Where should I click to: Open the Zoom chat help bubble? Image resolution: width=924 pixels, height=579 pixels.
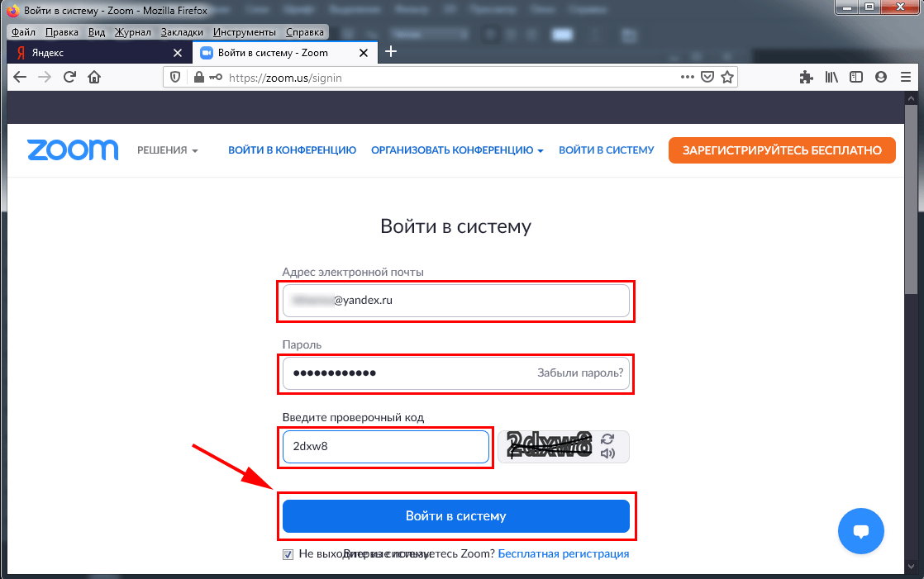[861, 531]
